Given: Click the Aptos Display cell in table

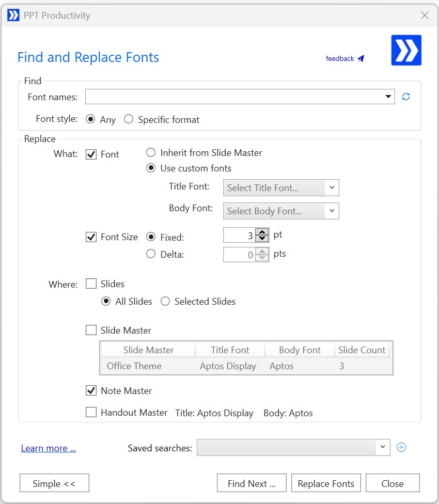Looking at the screenshot, I should (228, 366).
